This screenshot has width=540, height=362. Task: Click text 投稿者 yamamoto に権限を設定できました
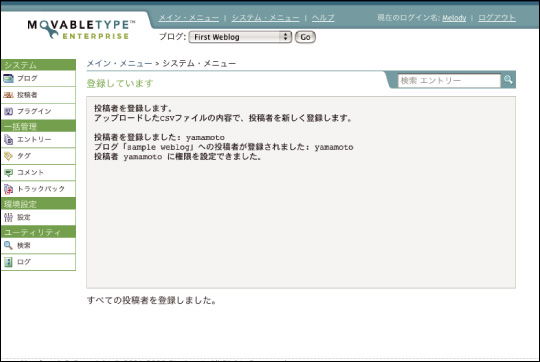[x=178, y=157]
